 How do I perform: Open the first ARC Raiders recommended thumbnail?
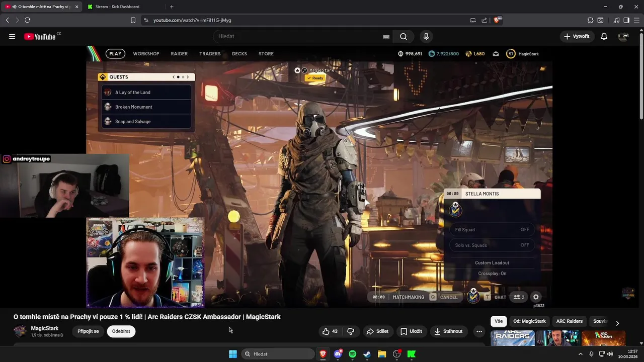click(513, 338)
